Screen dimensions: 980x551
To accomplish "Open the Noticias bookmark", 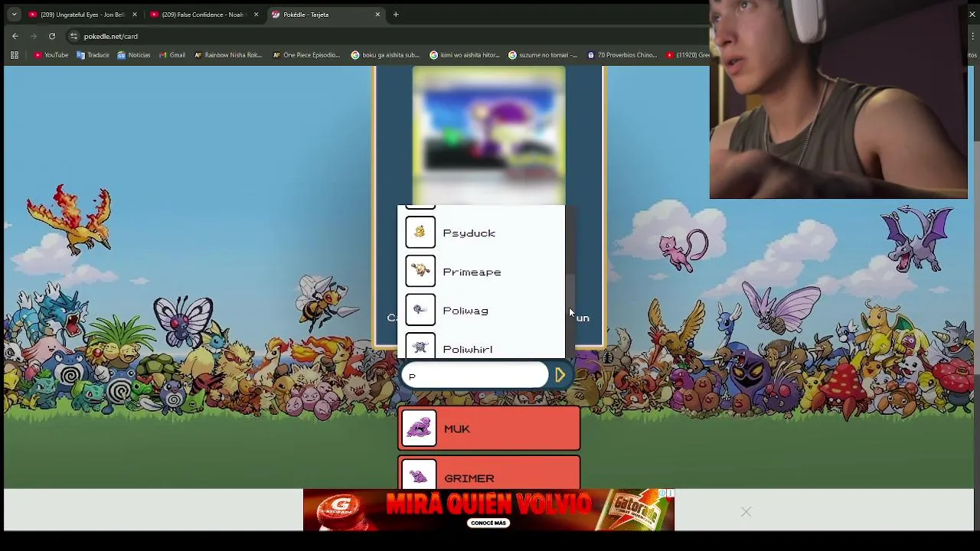I will click(133, 55).
